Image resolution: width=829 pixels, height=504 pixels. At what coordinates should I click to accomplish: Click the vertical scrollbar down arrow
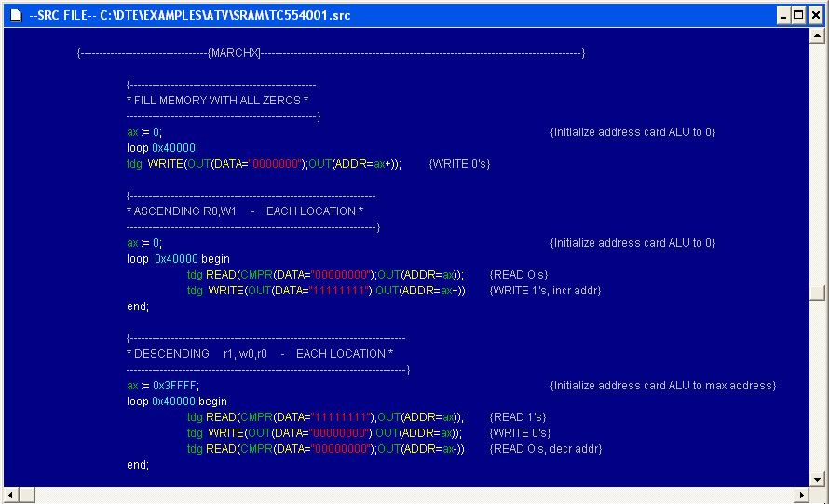[x=817, y=480]
